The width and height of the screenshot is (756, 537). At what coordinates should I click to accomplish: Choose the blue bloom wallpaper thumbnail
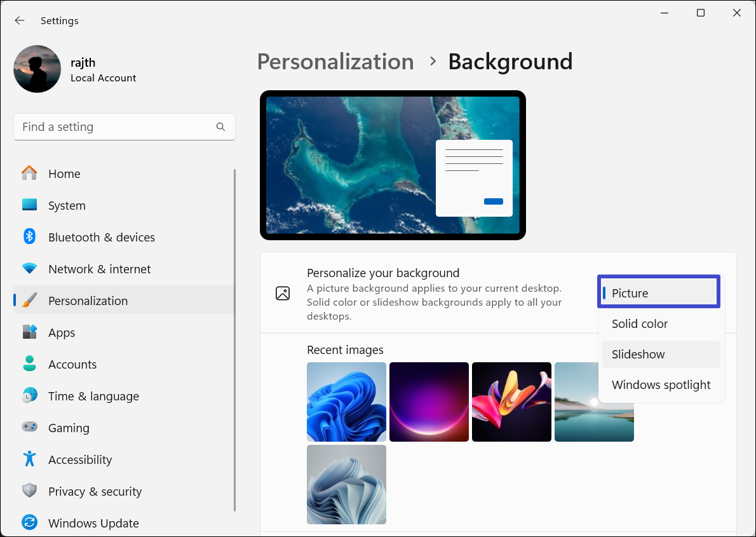[346, 402]
